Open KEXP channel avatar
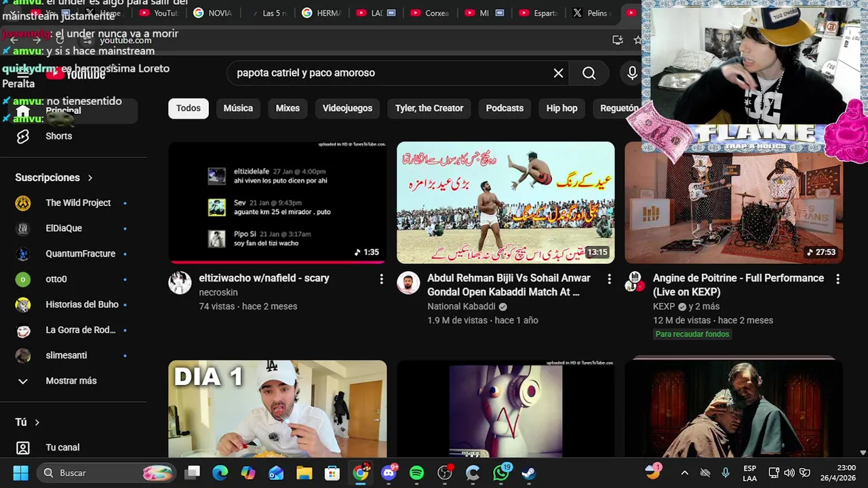This screenshot has width=868, height=488. 635,282
